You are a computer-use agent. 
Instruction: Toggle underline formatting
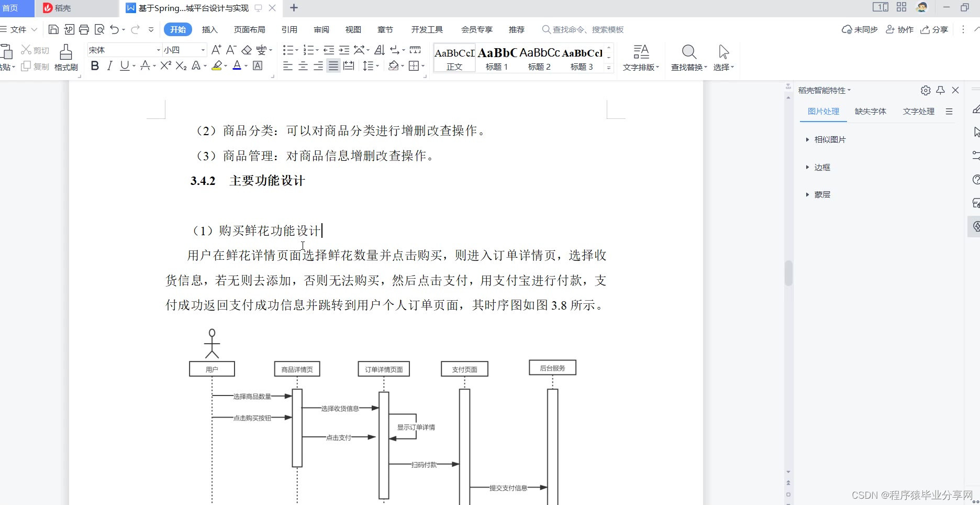125,65
